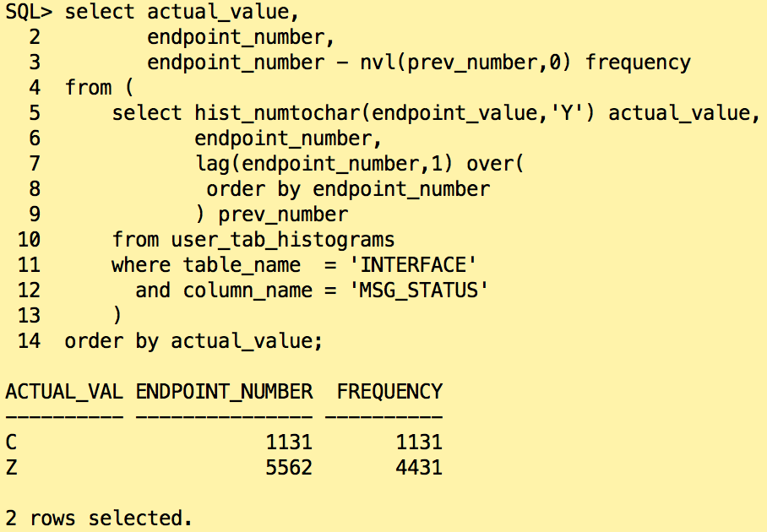Click line number 14 in the query

(x=29, y=341)
